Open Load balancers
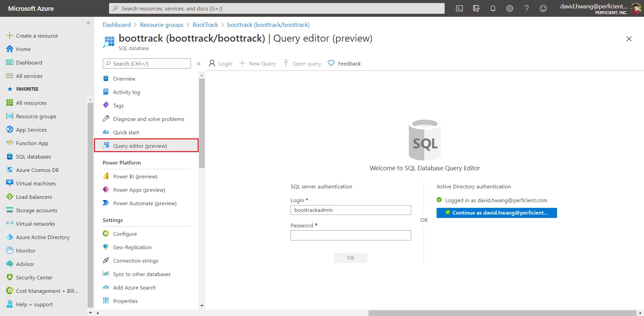The width and height of the screenshot is (644, 316). (x=34, y=197)
